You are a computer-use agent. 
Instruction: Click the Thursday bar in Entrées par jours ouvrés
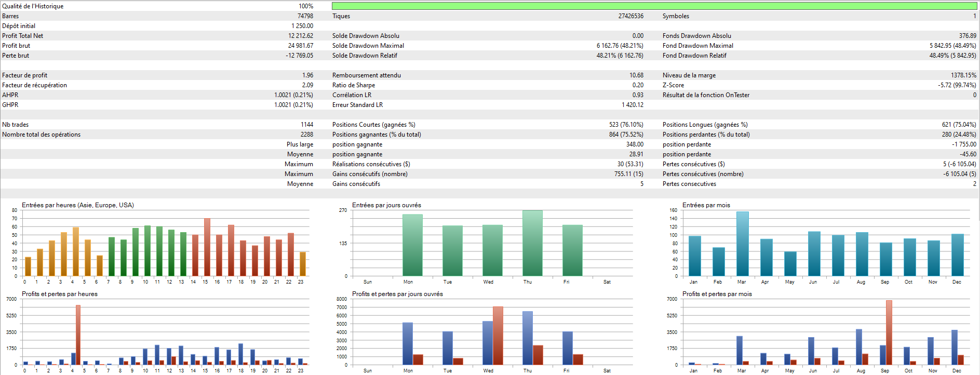click(x=532, y=243)
